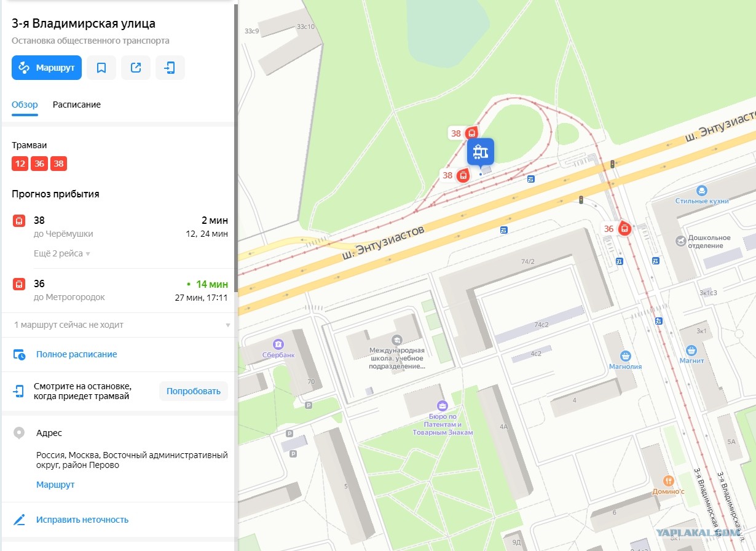The height and width of the screenshot is (551, 756).
Task: Click tram icon beside route 36 forecast
Action: click(19, 284)
